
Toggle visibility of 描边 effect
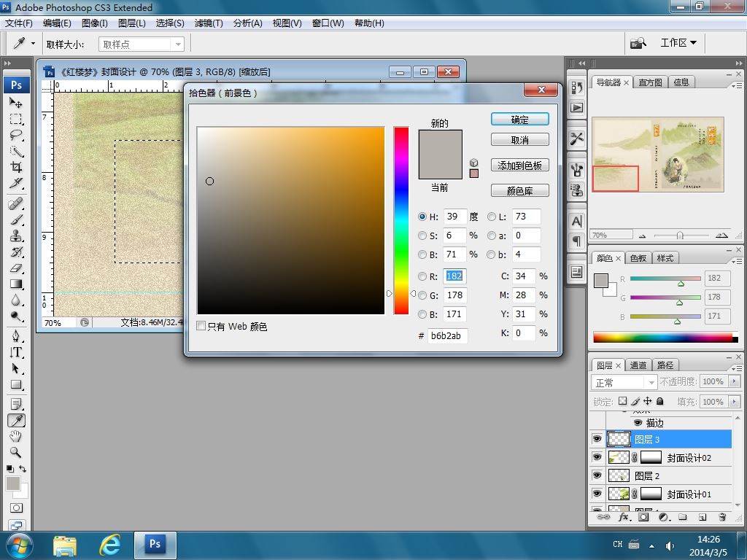point(638,422)
